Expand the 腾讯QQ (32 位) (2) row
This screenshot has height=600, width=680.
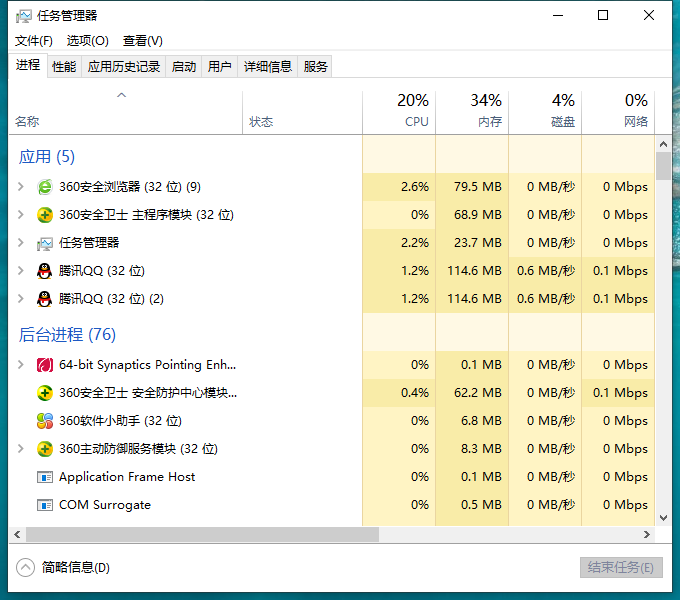click(x=20, y=299)
